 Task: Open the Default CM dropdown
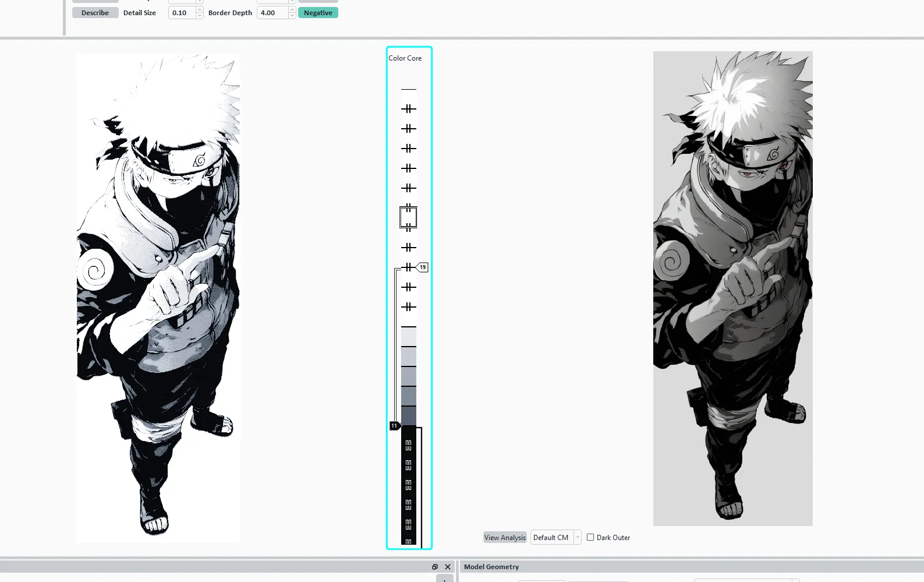tap(555, 538)
